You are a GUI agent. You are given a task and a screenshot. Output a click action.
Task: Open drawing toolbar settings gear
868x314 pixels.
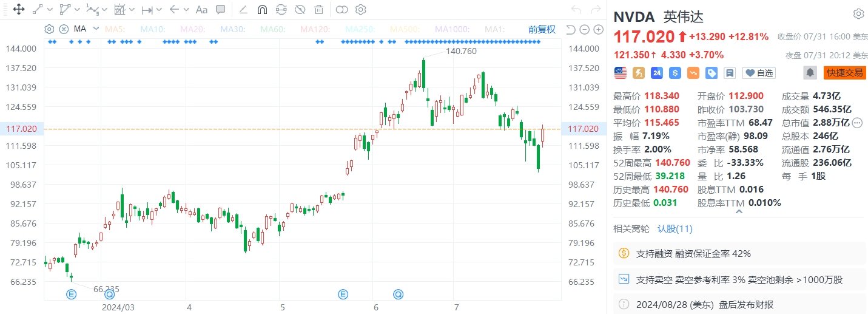click(361, 9)
